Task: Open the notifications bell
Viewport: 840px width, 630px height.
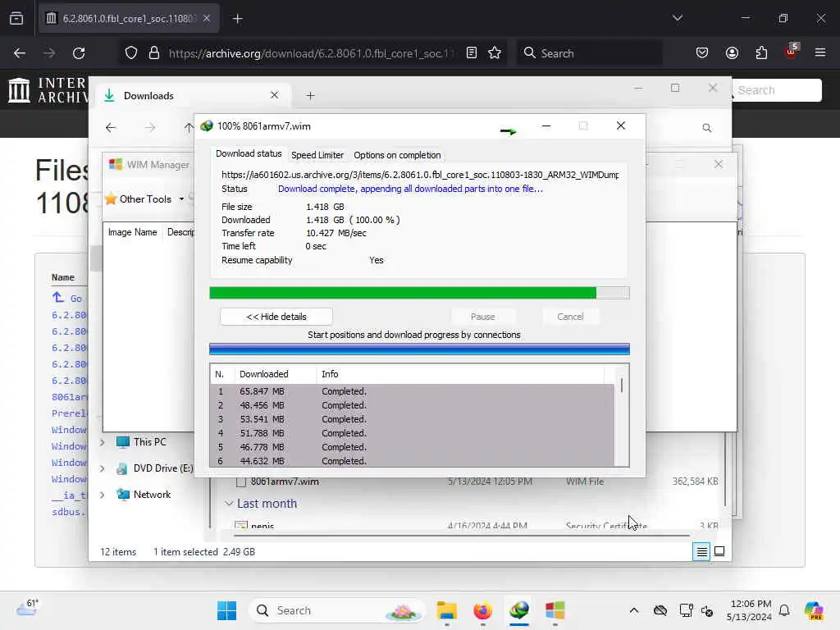Action: (784, 610)
